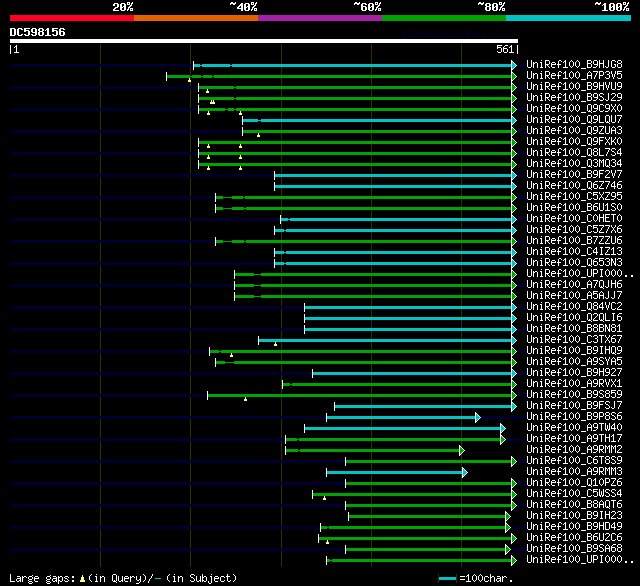Select the UniRef100_A9TH17 label
Image resolution: width=640 pixels, height=586 pixels.
click(574, 439)
